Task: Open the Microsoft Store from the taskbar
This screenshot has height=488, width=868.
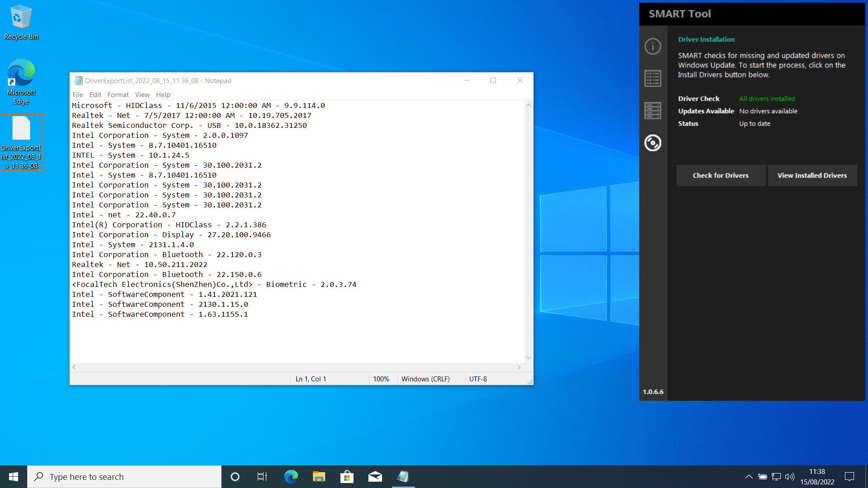Action: (347, 476)
